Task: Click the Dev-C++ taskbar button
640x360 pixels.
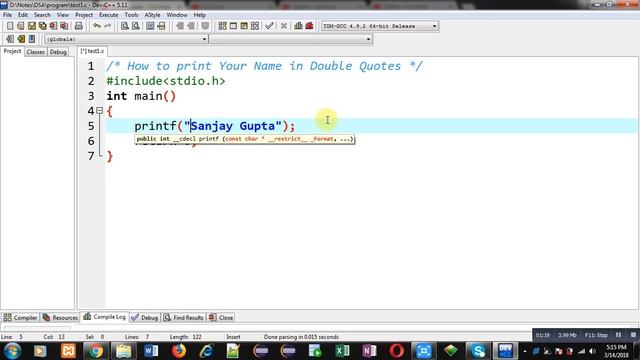Action: pyautogui.click(x=505, y=351)
